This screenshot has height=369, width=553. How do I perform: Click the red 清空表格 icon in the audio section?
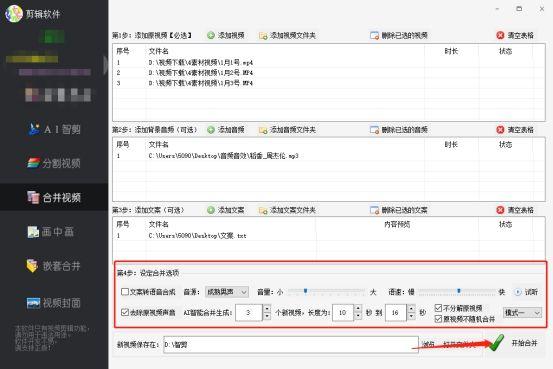point(500,130)
